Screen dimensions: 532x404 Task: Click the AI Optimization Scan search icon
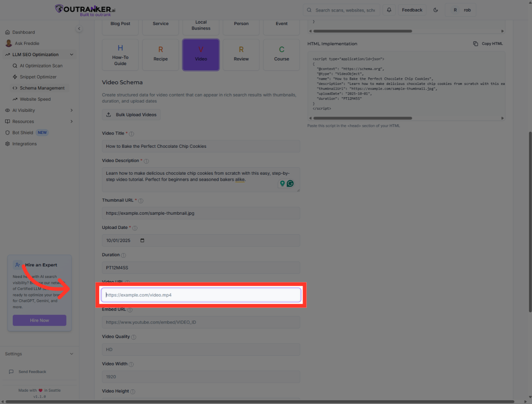[15, 66]
